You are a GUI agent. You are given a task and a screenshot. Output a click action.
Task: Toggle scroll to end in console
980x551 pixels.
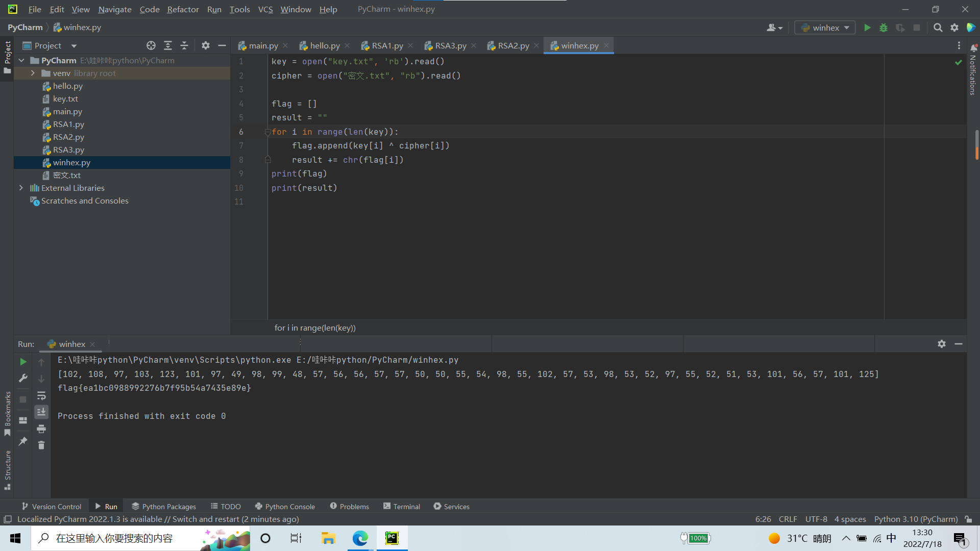(x=41, y=411)
